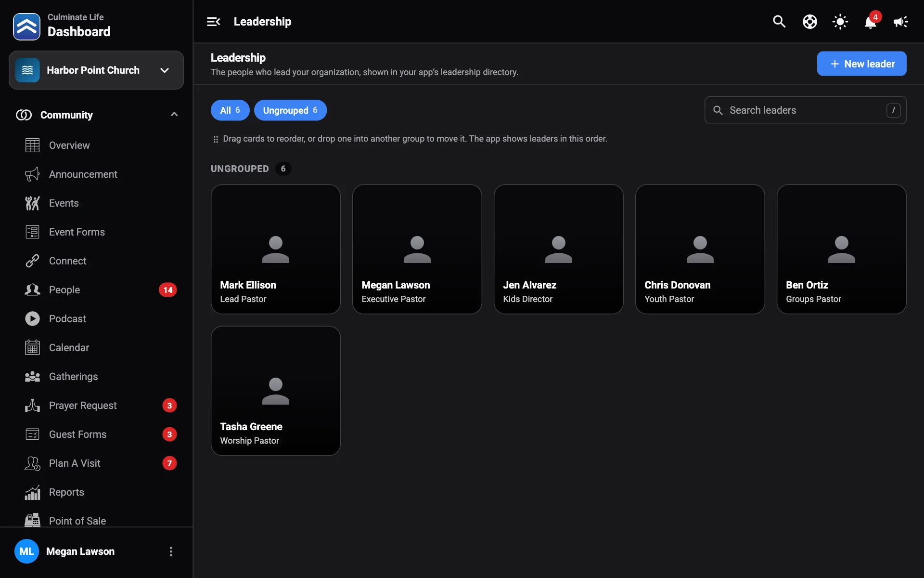The width and height of the screenshot is (924, 578).
Task: Click the Culminate Life logo icon
Action: 26,26
